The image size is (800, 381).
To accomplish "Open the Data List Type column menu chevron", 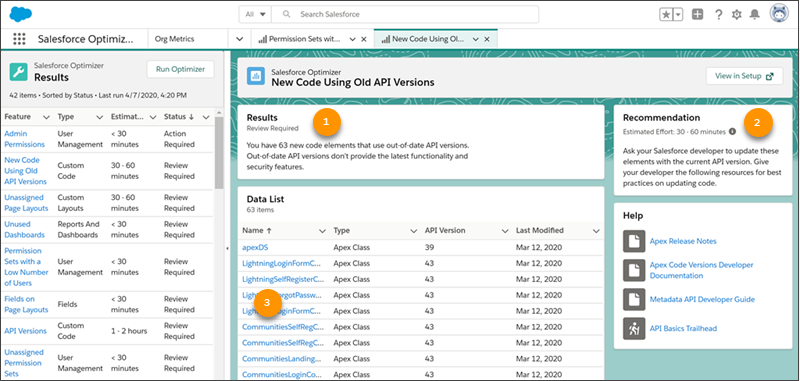I will point(414,231).
